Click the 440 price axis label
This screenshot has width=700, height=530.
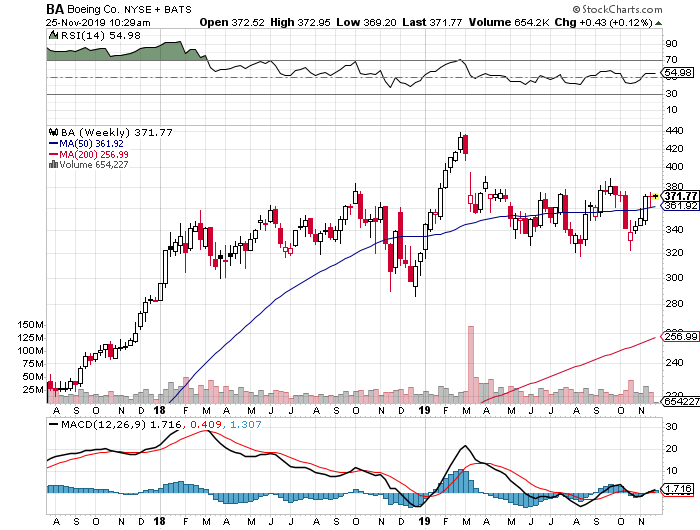[x=674, y=131]
